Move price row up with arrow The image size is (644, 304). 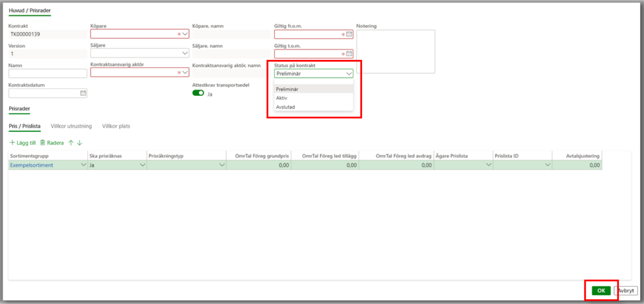click(x=71, y=142)
